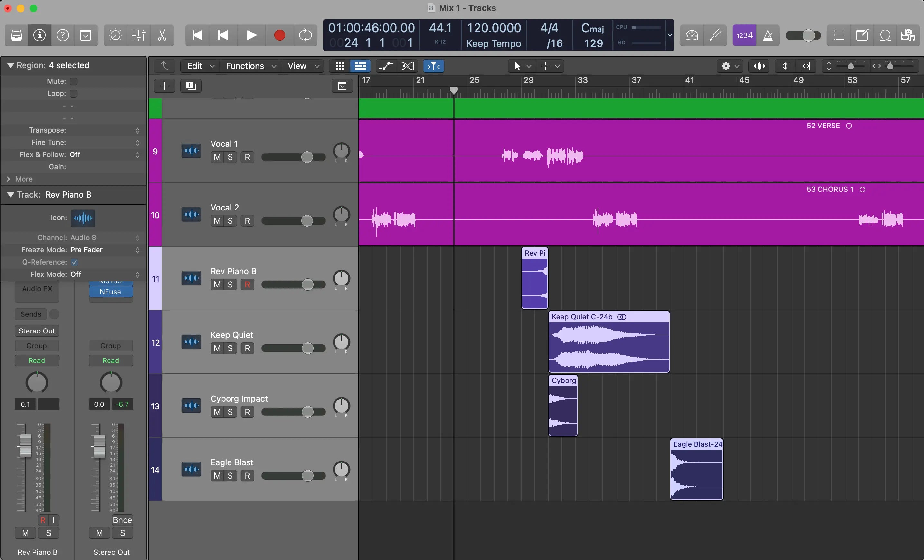This screenshot has width=924, height=560.
Task: Disable the Count-in 1234 button
Action: (744, 35)
